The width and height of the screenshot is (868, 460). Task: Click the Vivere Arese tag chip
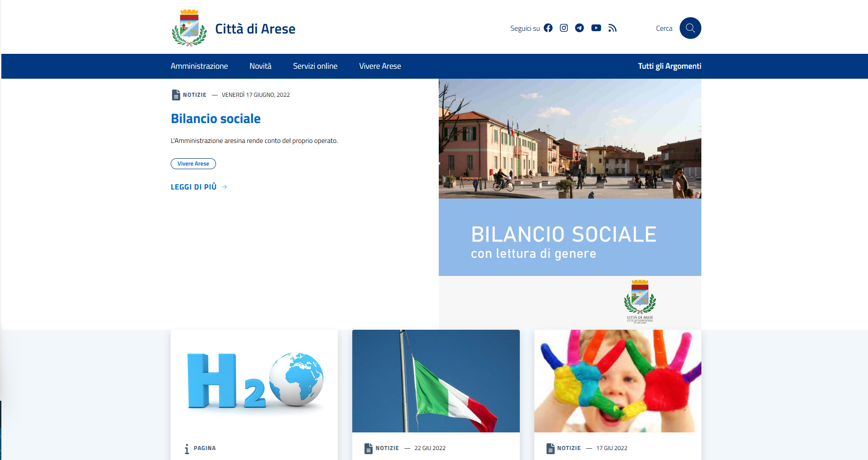(193, 164)
